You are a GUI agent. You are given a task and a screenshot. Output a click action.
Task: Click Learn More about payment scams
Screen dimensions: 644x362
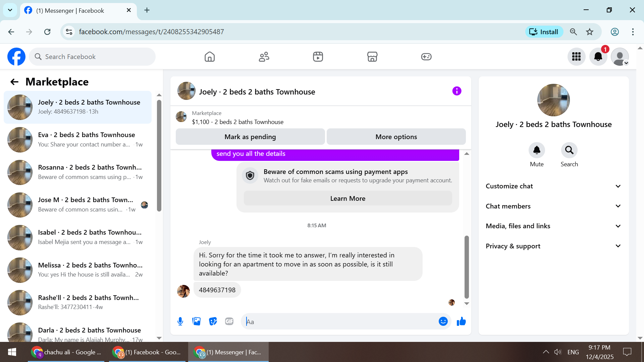point(348,198)
